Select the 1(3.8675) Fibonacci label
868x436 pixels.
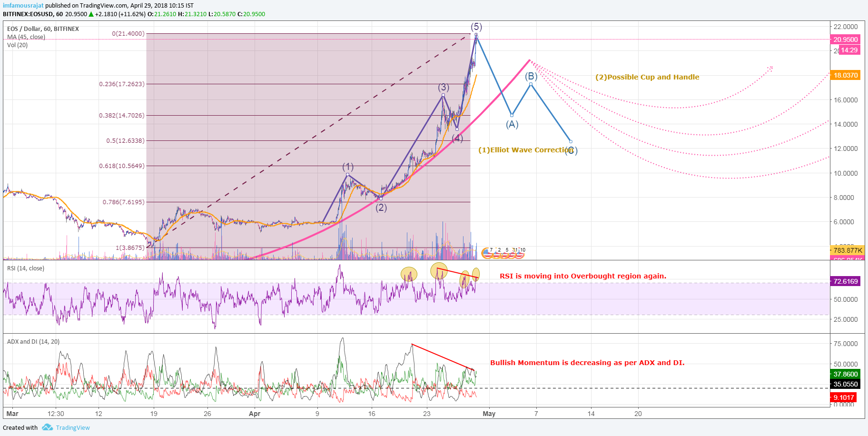pos(130,248)
